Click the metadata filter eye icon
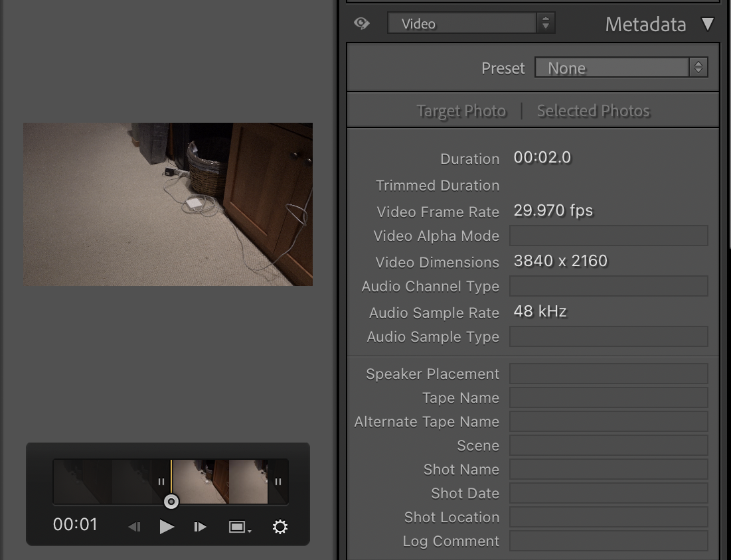 click(x=361, y=23)
